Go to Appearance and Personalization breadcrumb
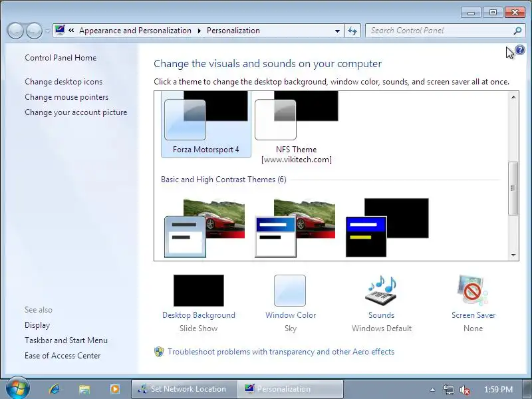The width and height of the screenshot is (532, 399). click(x=135, y=31)
